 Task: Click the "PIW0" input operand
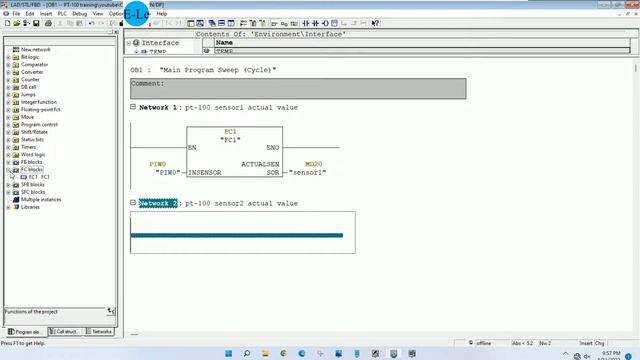[x=168, y=173]
